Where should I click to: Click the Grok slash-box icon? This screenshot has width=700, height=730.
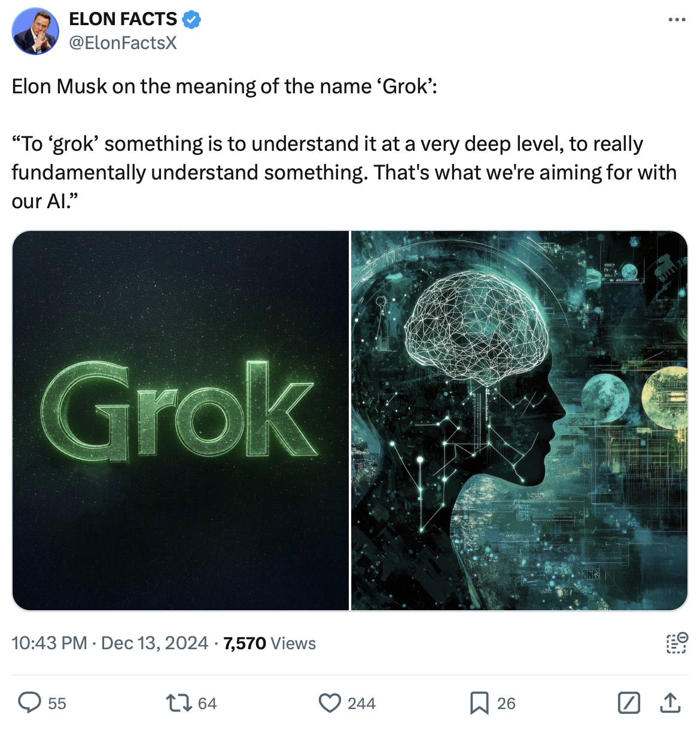coord(629,703)
